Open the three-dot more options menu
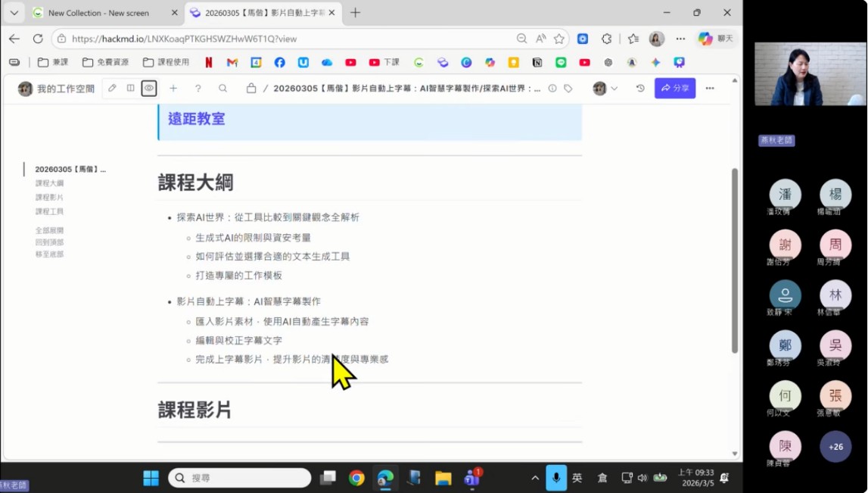 coord(710,89)
